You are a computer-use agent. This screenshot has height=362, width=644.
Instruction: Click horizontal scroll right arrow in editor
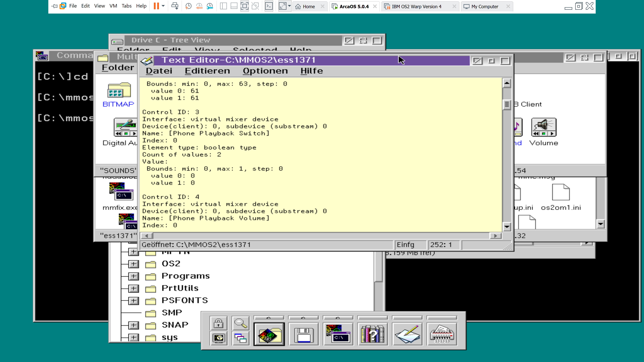pos(496,236)
